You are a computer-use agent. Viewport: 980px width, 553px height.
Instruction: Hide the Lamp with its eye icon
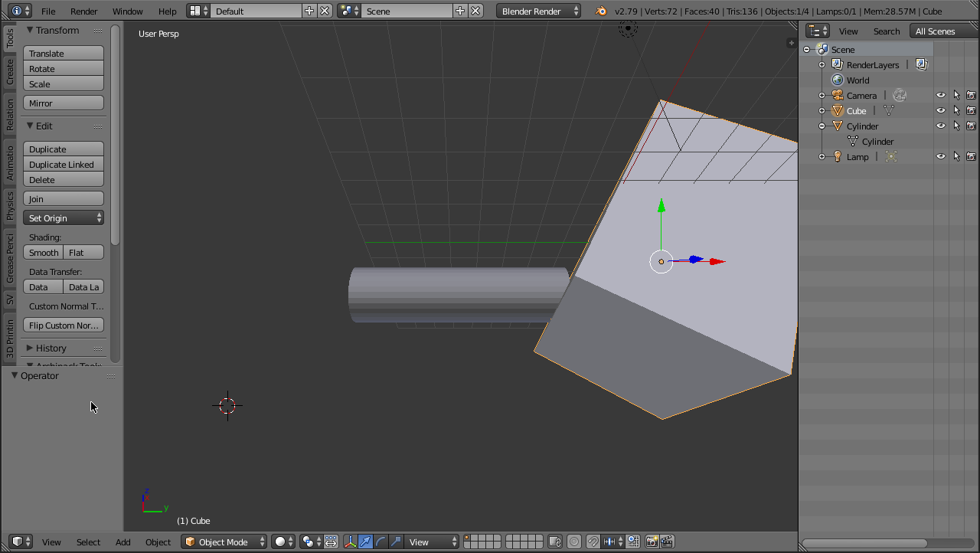pyautogui.click(x=941, y=156)
